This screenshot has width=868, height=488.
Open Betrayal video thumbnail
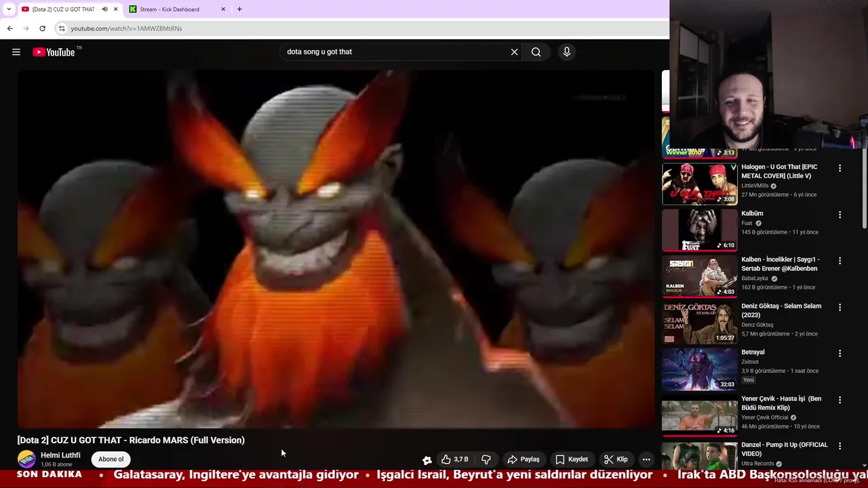[699, 369]
